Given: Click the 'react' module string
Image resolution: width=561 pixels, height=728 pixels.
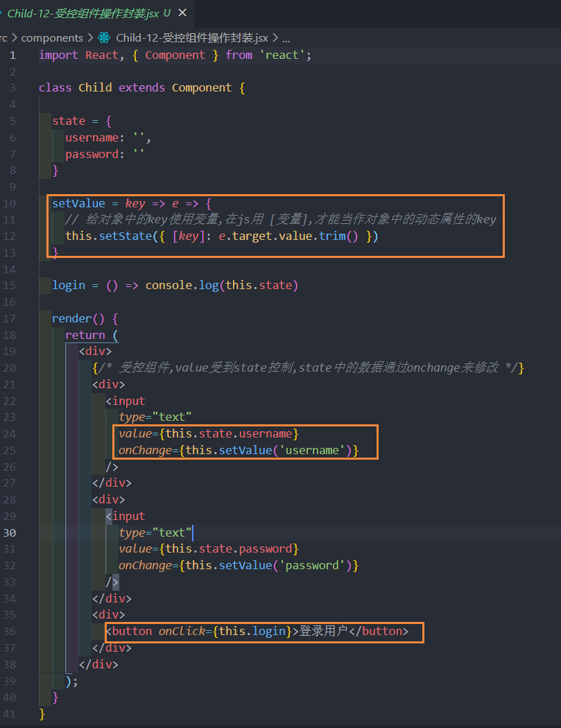Looking at the screenshot, I should point(282,55).
